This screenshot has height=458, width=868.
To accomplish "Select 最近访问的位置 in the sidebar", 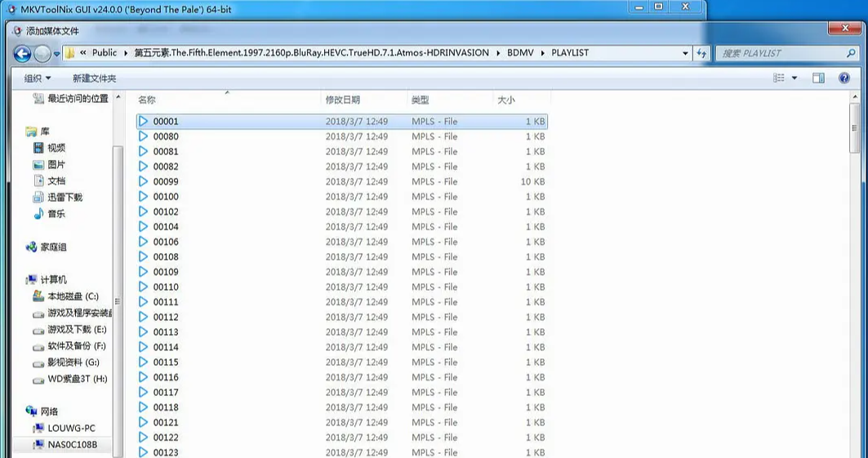I will coord(71,99).
